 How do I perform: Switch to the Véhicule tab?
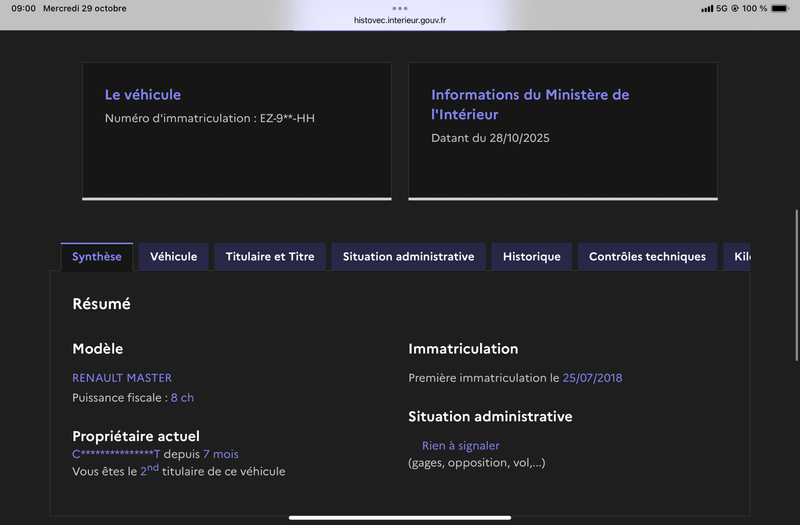click(x=174, y=257)
